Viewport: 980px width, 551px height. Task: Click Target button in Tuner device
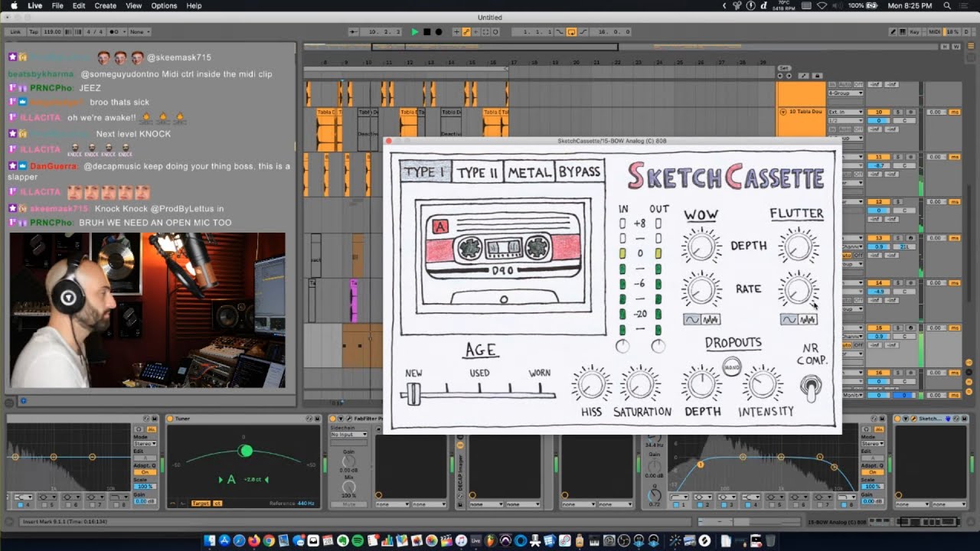(201, 503)
